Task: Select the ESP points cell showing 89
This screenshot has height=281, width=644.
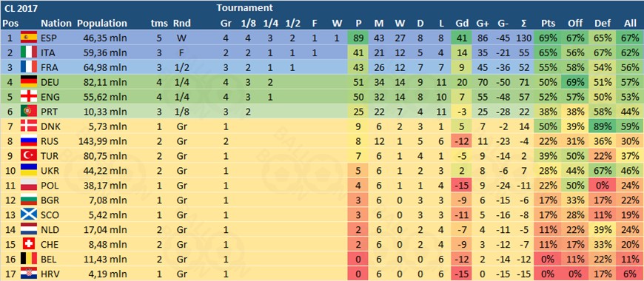Action: (358, 38)
